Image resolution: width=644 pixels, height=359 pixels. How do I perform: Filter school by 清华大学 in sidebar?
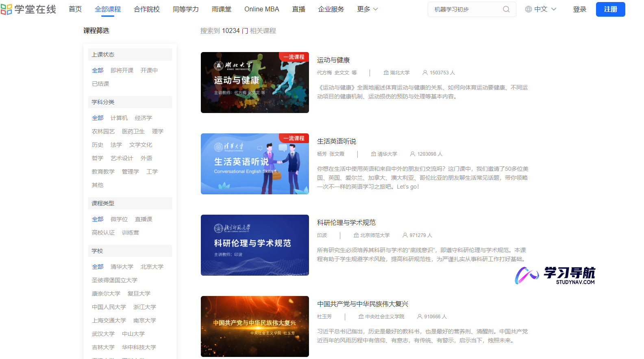pyautogui.click(x=122, y=267)
